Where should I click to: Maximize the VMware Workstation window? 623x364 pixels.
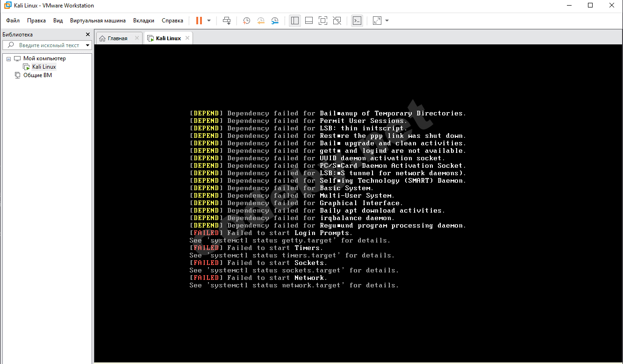coord(590,6)
